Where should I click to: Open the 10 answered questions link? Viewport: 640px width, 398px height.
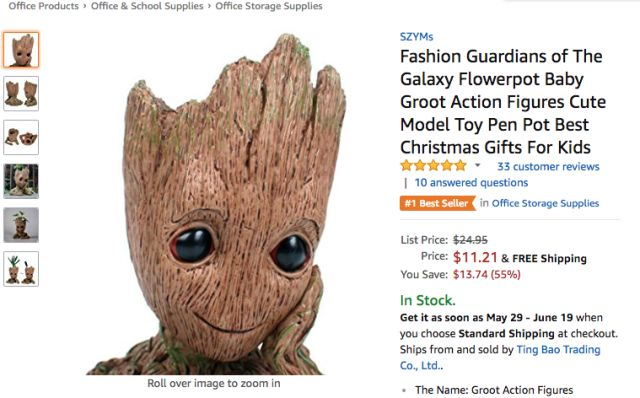[471, 182]
